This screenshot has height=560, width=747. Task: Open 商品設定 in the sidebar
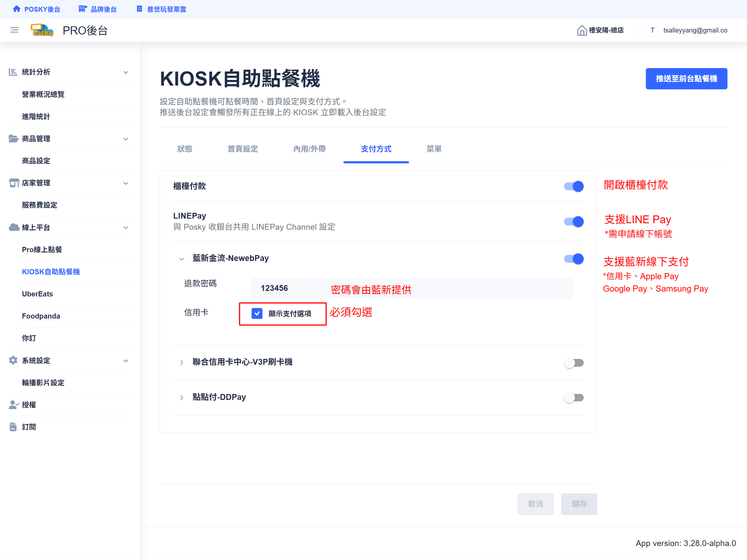(x=36, y=161)
